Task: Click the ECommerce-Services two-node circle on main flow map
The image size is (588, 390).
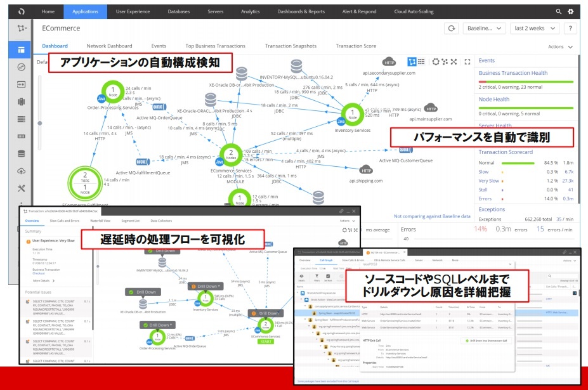Action: click(x=231, y=155)
